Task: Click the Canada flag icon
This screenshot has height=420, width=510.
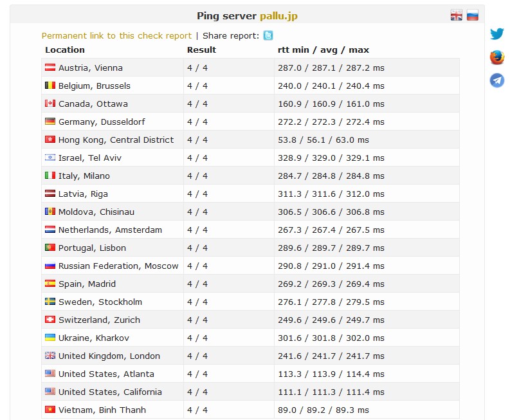Action: (x=50, y=104)
